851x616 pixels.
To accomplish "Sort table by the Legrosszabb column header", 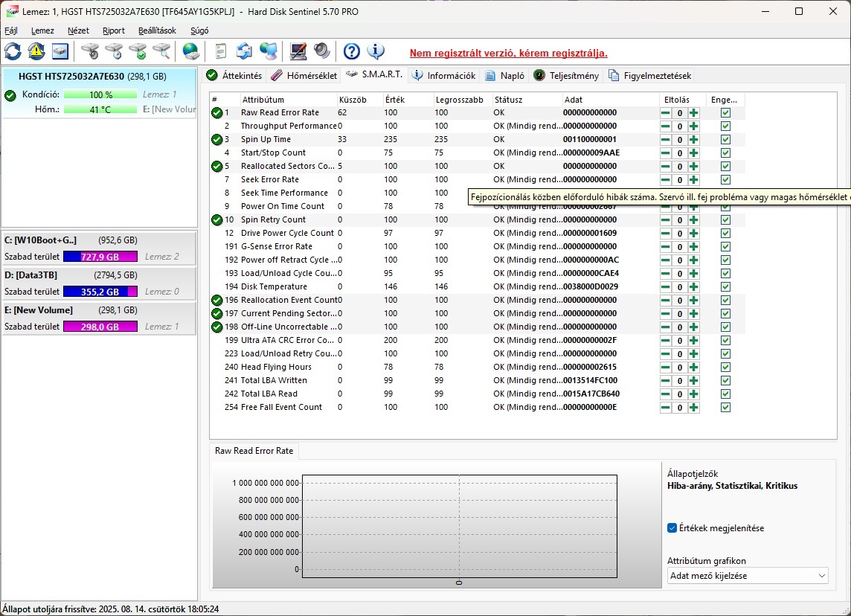I will [x=462, y=100].
